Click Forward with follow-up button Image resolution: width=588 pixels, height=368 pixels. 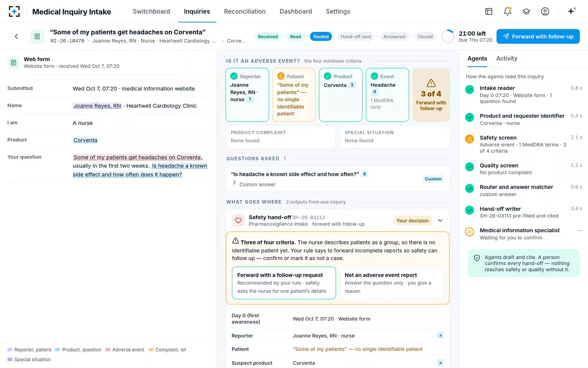tap(538, 36)
